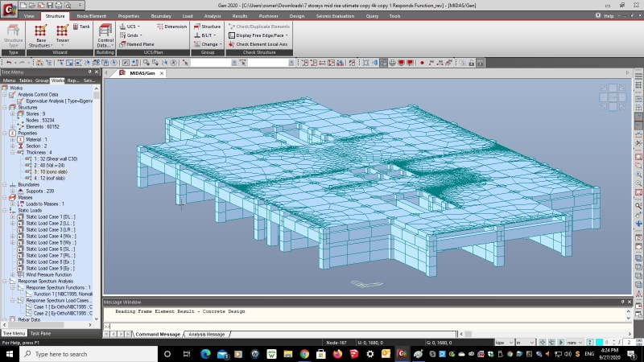This screenshot has height=362, width=644.
Task: Pin the Tree Menu panel
Action: (89, 72)
